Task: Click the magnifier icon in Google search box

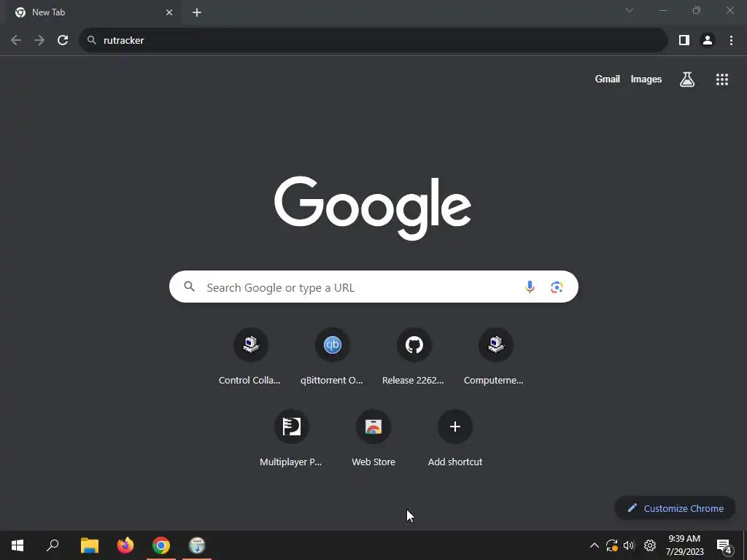Action: tap(189, 287)
